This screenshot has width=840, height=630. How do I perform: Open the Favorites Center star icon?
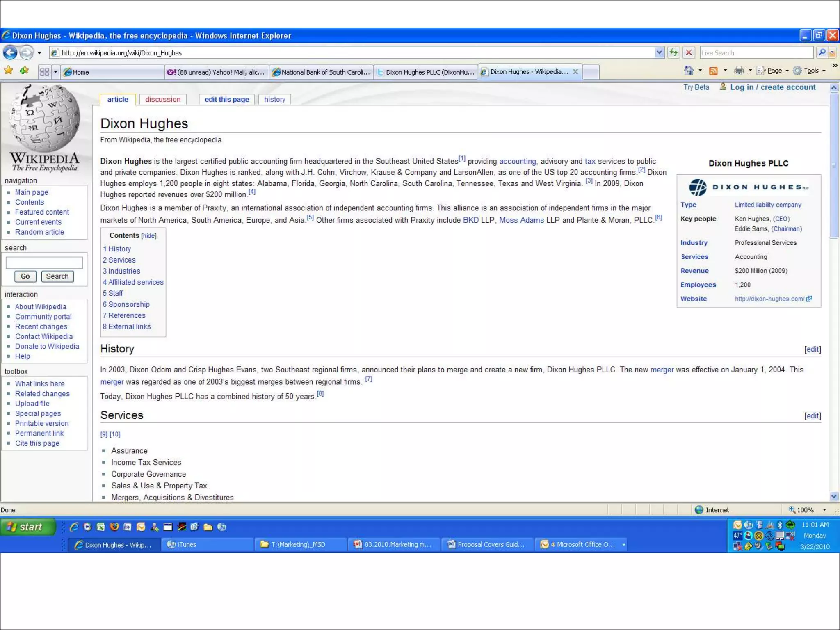tap(8, 71)
